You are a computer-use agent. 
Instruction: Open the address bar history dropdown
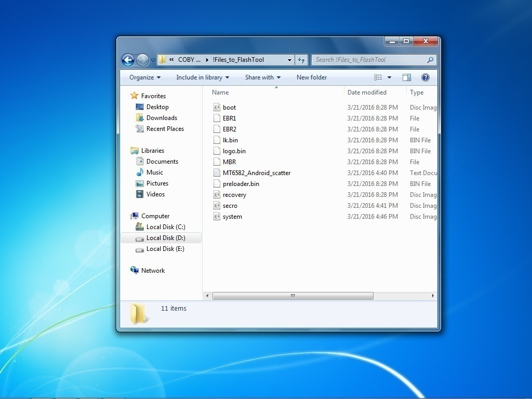pos(289,60)
